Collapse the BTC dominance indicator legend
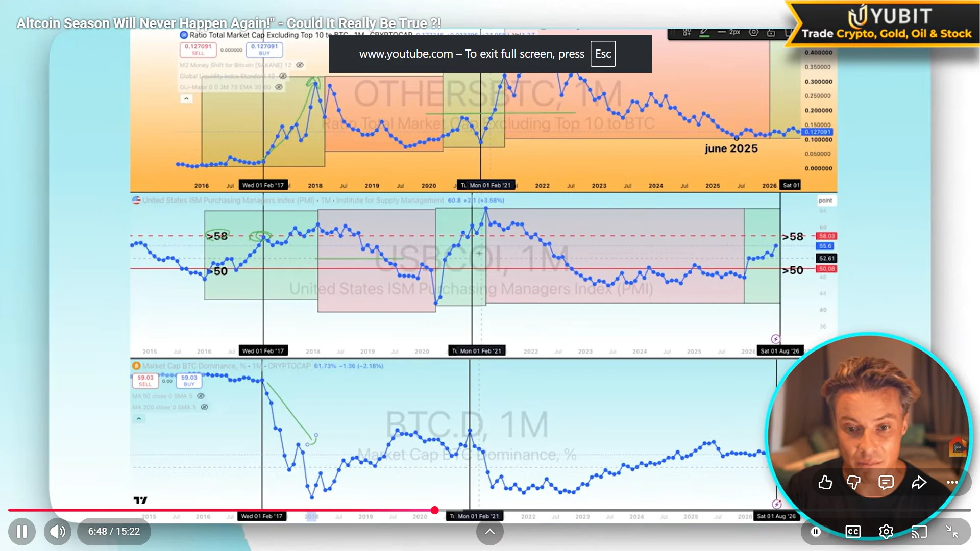The height and width of the screenshot is (551, 980). [x=139, y=419]
